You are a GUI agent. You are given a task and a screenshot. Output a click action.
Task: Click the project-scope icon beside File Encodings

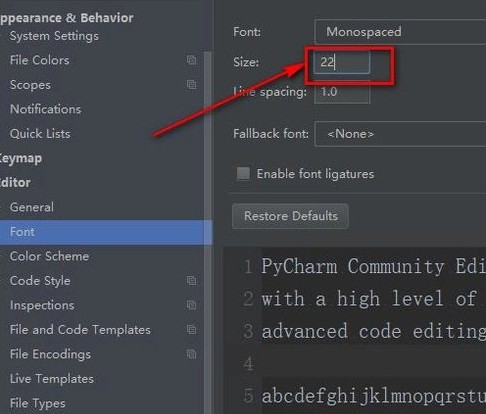pos(191,354)
